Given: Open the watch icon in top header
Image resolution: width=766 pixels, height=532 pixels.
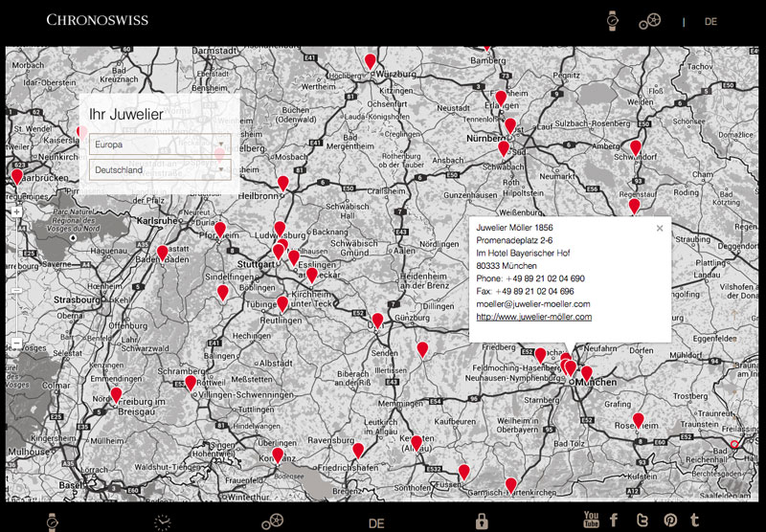Looking at the screenshot, I should 612,20.
